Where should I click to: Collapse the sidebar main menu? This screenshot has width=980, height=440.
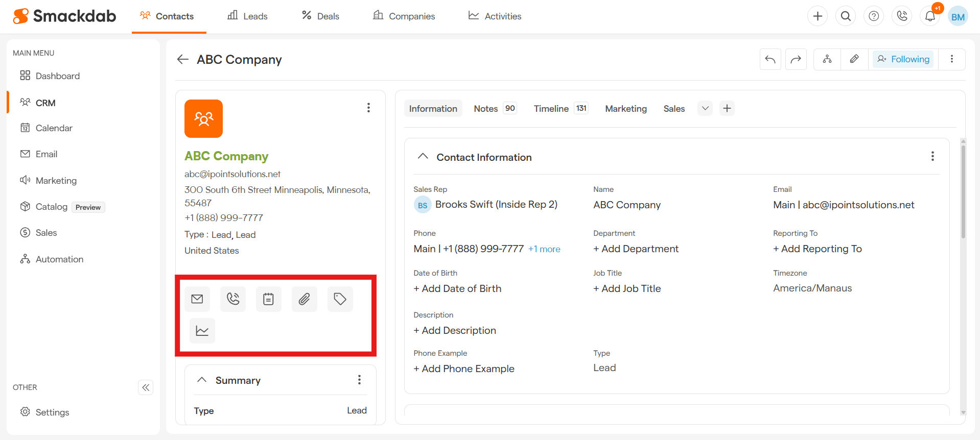146,387
